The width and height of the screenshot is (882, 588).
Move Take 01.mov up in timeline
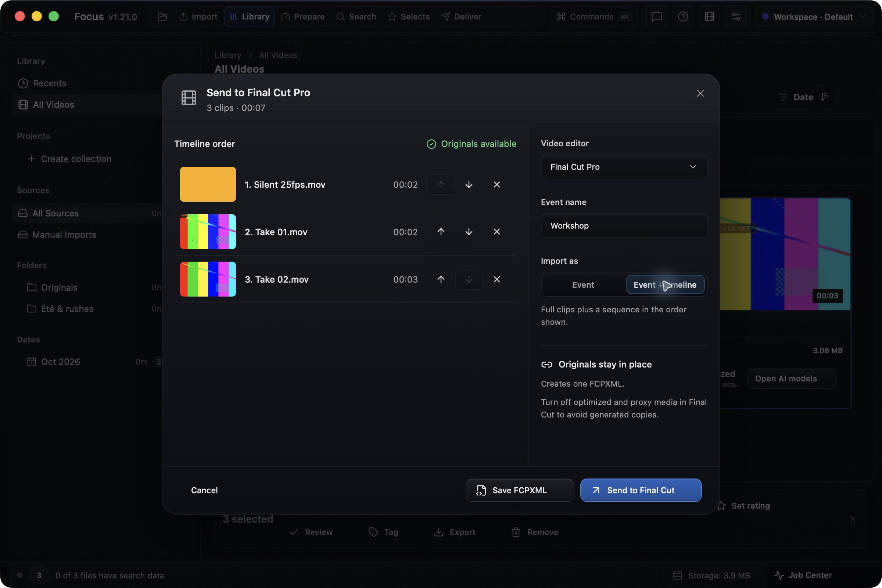pos(441,232)
